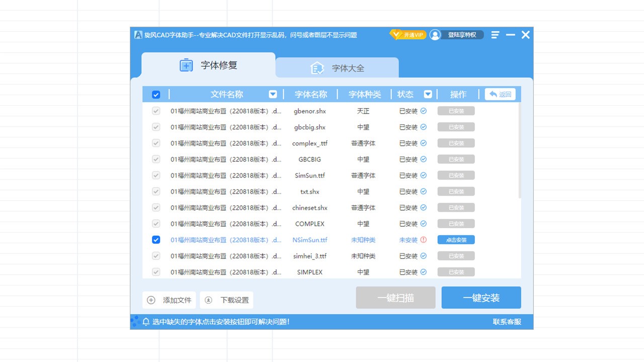Click the 天正 font type cell
Viewport: 644px width, 362px height.
click(x=363, y=111)
